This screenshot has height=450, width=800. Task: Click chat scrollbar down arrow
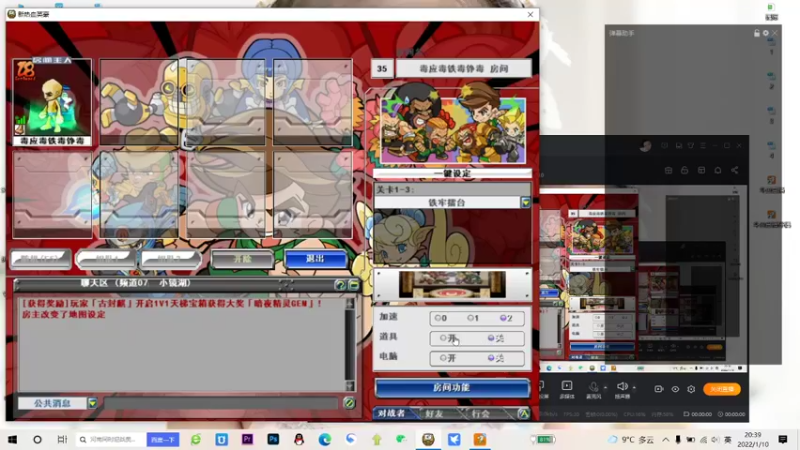click(349, 386)
